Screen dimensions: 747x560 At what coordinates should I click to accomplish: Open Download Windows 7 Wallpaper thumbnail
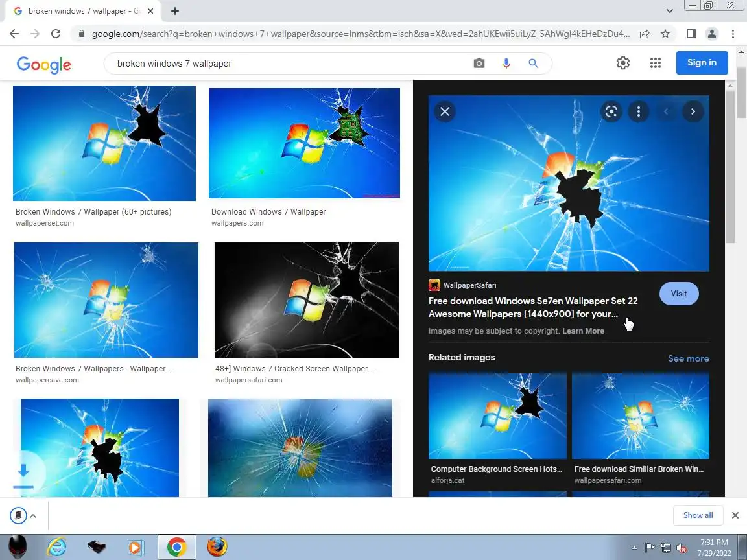tap(304, 143)
